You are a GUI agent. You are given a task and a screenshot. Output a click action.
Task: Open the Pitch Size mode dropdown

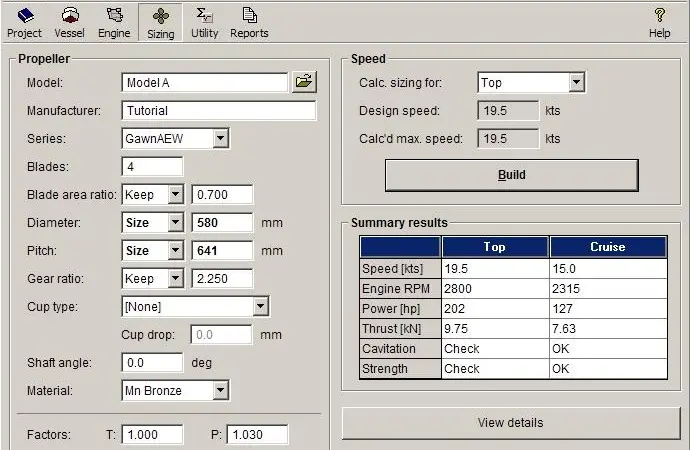click(176, 251)
